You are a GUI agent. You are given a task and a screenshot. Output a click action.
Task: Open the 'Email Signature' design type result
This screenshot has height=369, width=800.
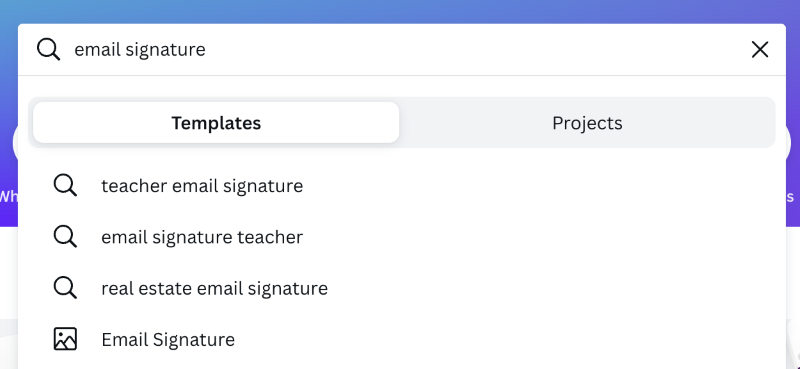click(x=402, y=339)
